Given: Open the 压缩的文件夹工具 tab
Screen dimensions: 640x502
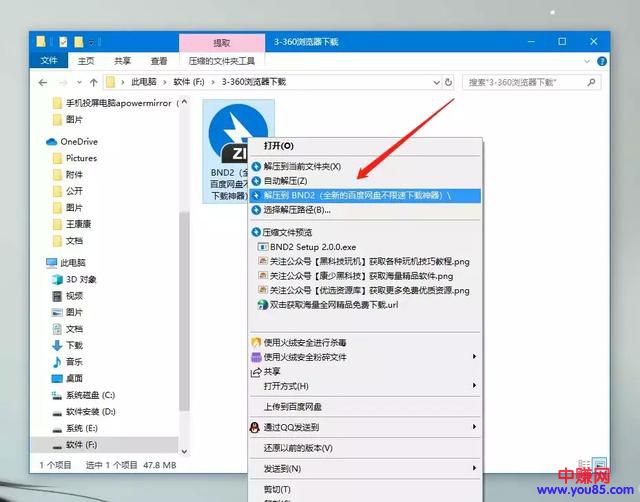Looking at the screenshot, I should point(222,61).
